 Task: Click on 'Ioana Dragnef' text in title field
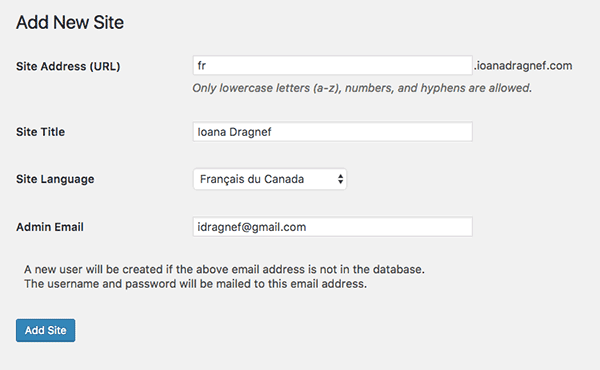pyautogui.click(x=234, y=132)
